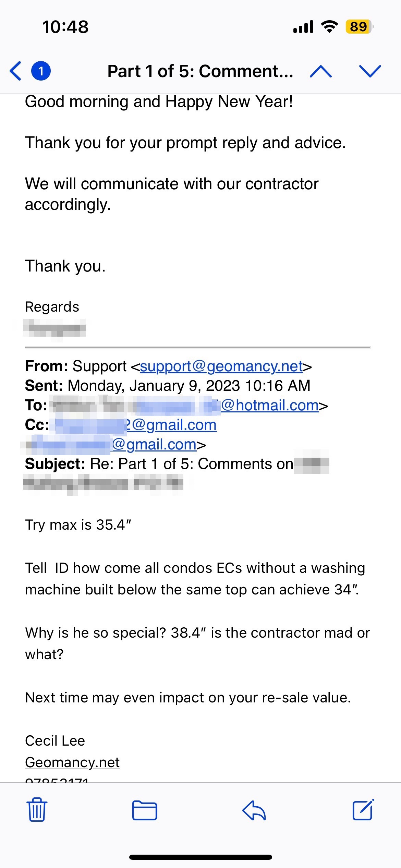Tap the back arrow to inbox

coord(16,71)
